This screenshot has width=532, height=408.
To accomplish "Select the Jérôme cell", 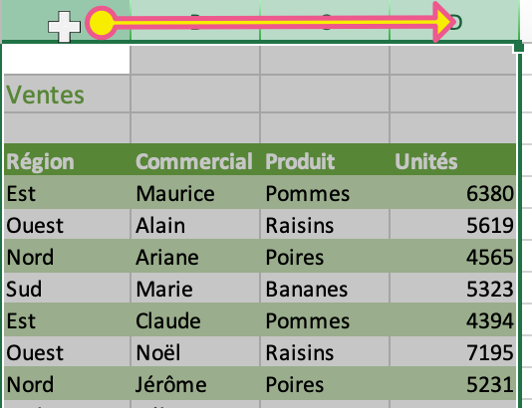I will (x=195, y=383).
